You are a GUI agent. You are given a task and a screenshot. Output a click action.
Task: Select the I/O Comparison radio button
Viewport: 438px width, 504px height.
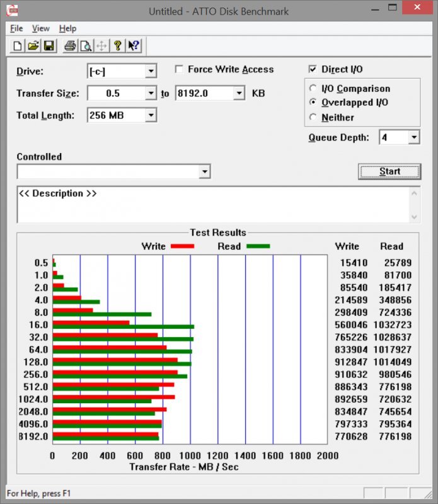(313, 89)
